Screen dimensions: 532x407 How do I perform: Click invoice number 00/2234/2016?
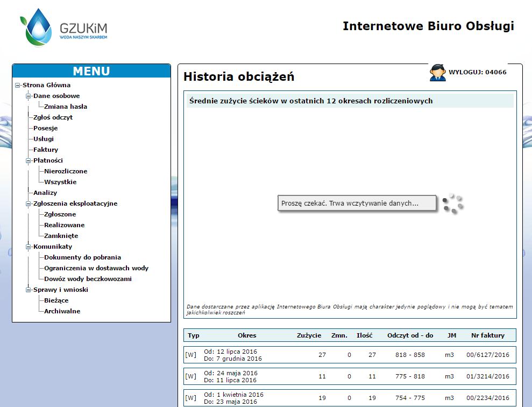[488, 398]
